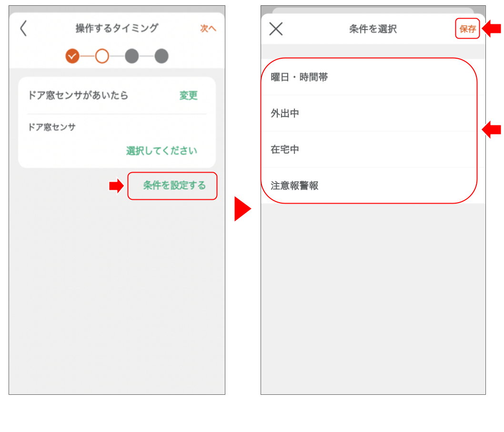Select the completed first step indicator

pos(72,56)
